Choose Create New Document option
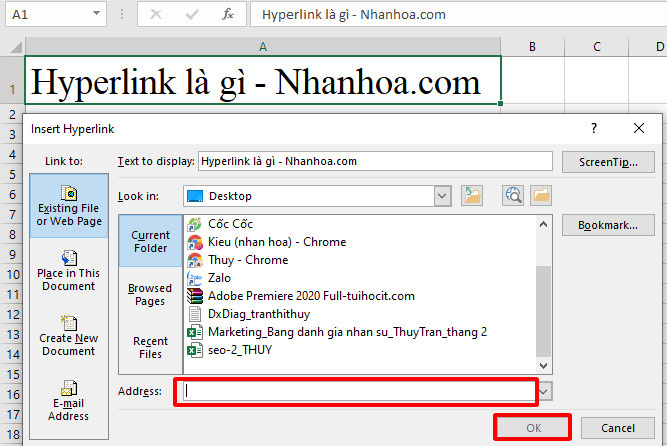This screenshot has width=667, height=446. (69, 336)
